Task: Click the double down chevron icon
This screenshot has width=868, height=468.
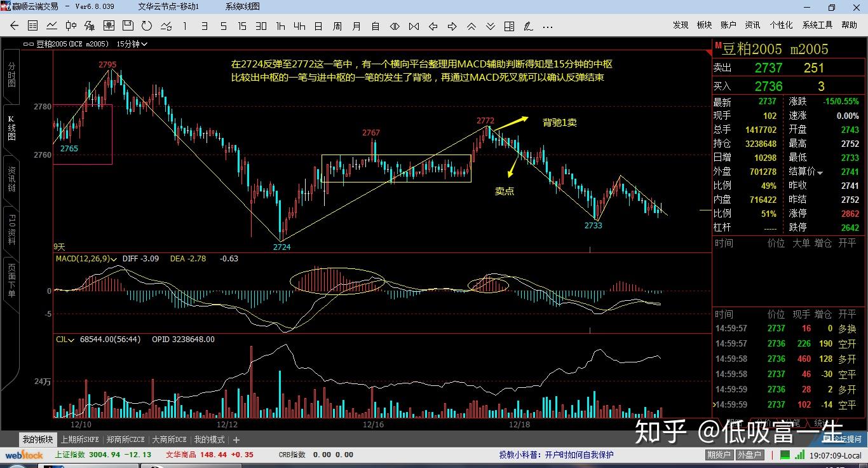Action: [x=491, y=26]
